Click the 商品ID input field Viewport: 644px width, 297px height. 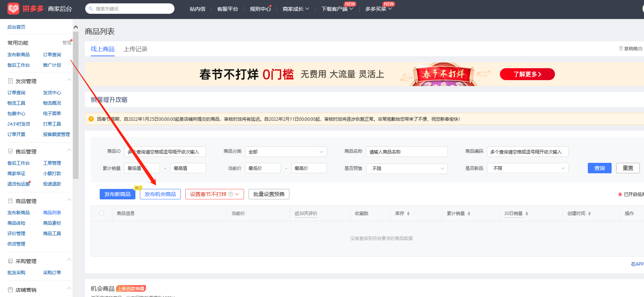[165, 152]
